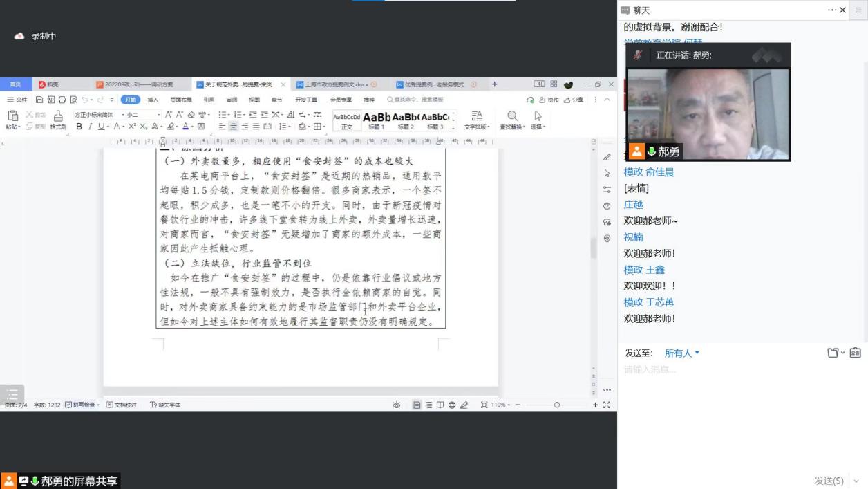The image size is (868, 489).
Task: Select center alignment in paragraph tools
Action: 234,127
